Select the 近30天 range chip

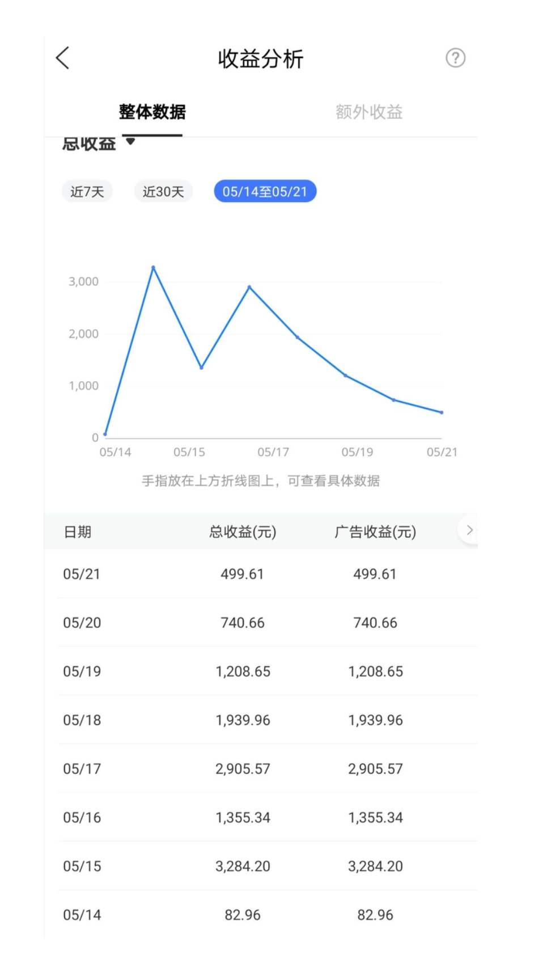163,192
